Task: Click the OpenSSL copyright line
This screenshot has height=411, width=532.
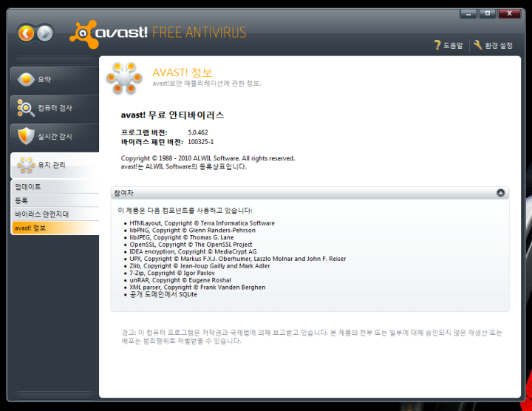Action: [x=191, y=245]
